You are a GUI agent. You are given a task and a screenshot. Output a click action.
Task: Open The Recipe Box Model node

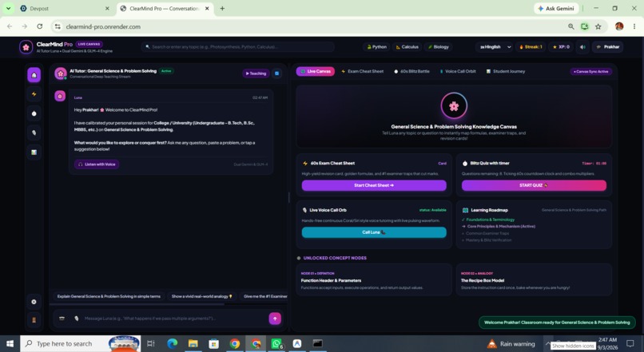[534, 280]
